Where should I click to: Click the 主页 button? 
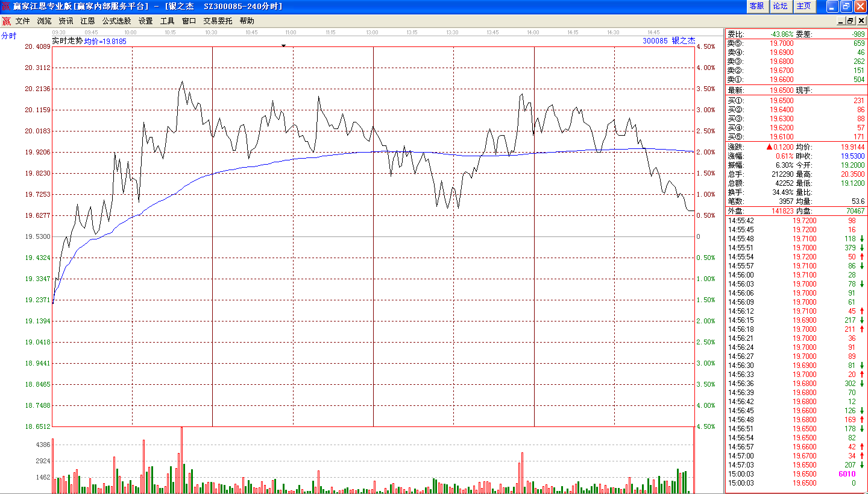[x=804, y=6]
